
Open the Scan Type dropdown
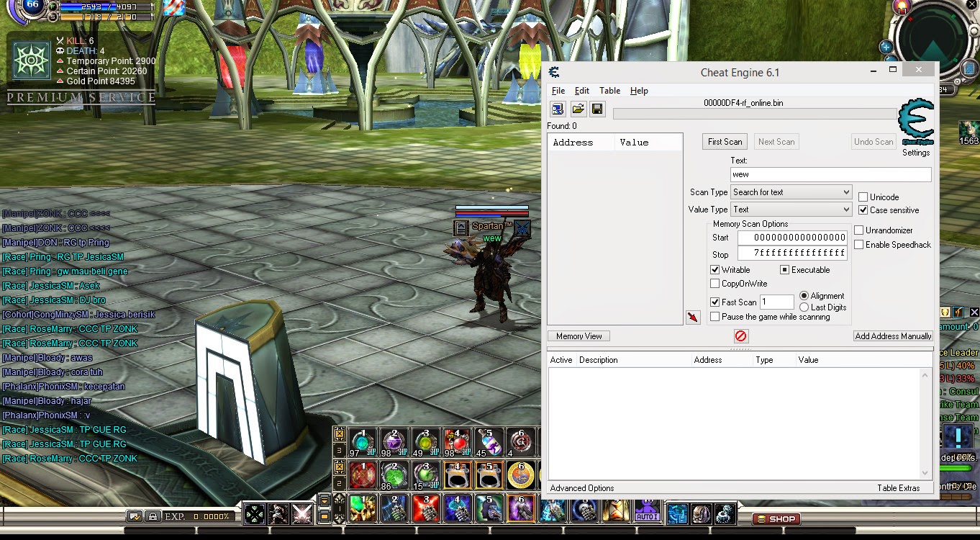click(791, 192)
